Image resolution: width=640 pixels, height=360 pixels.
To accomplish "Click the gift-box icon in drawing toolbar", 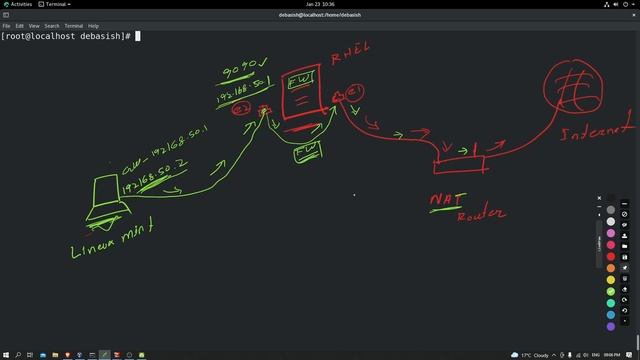I will coord(624,257).
